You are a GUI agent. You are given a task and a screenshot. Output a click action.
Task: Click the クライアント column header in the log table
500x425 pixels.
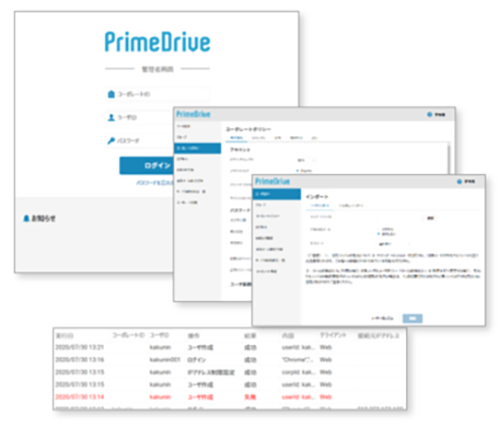tap(333, 335)
